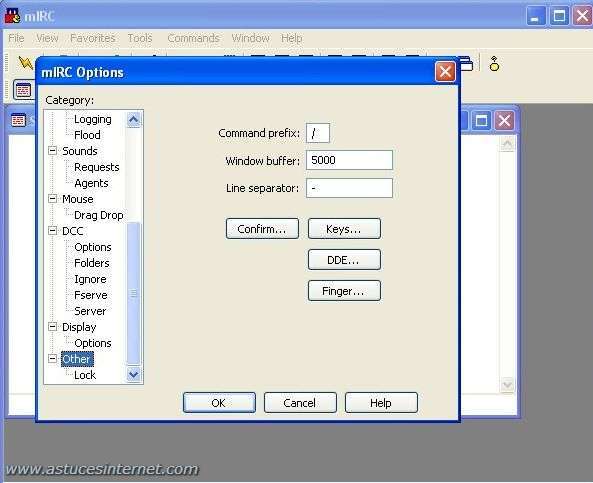Viewport: 593px width, 483px height.
Task: Collapse the Sounds tree node
Action: pyautogui.click(x=53, y=151)
